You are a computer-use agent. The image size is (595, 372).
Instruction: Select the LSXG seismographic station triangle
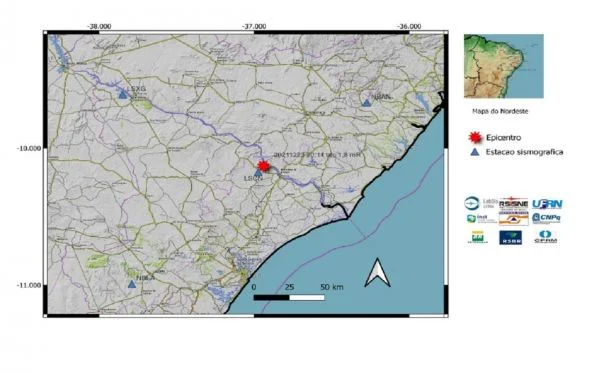coord(123,95)
